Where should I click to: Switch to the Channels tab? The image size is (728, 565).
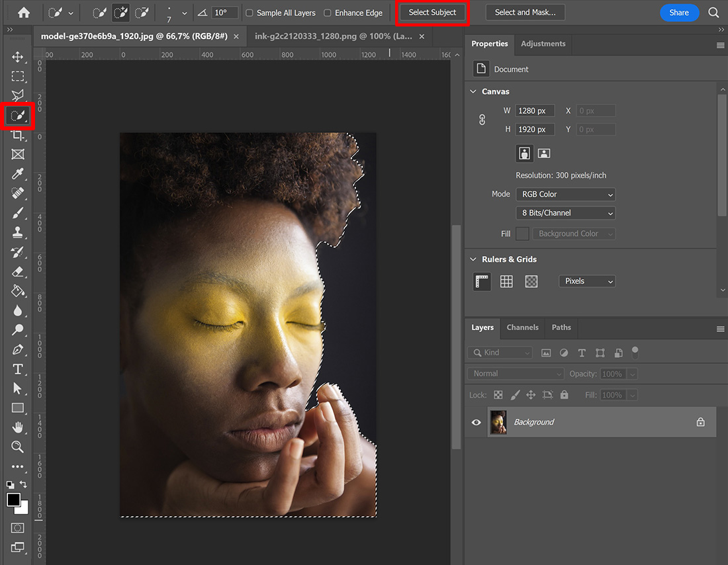[x=522, y=327]
